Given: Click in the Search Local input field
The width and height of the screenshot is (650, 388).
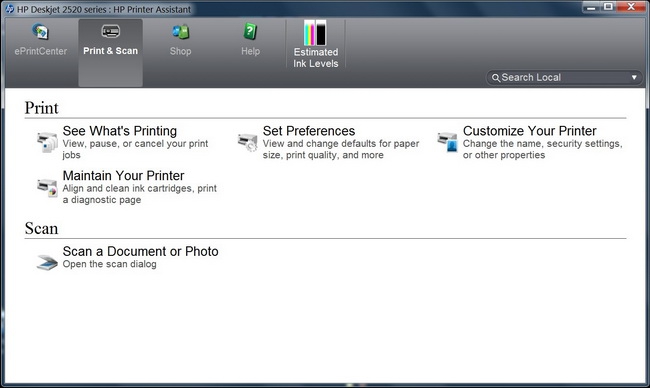Looking at the screenshot, I should [564, 78].
